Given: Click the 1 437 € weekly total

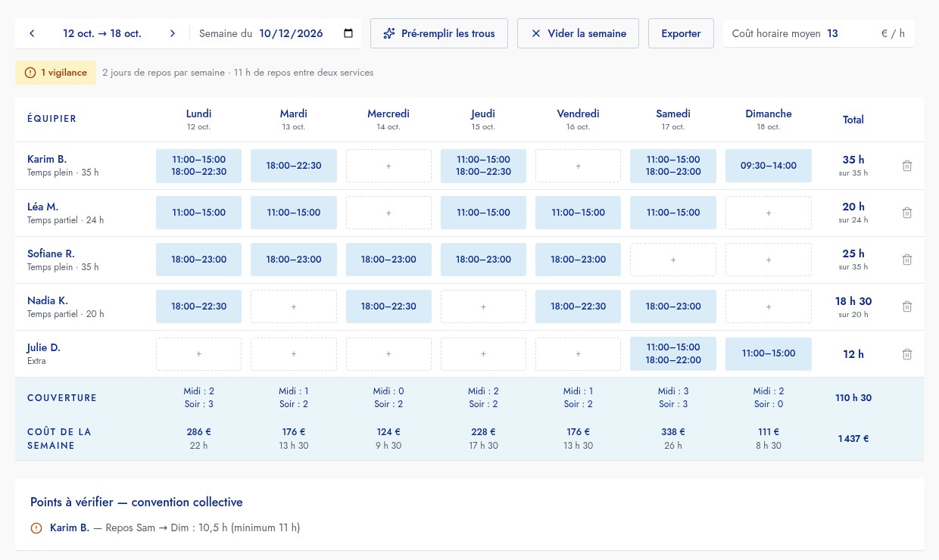Looking at the screenshot, I should click(853, 439).
